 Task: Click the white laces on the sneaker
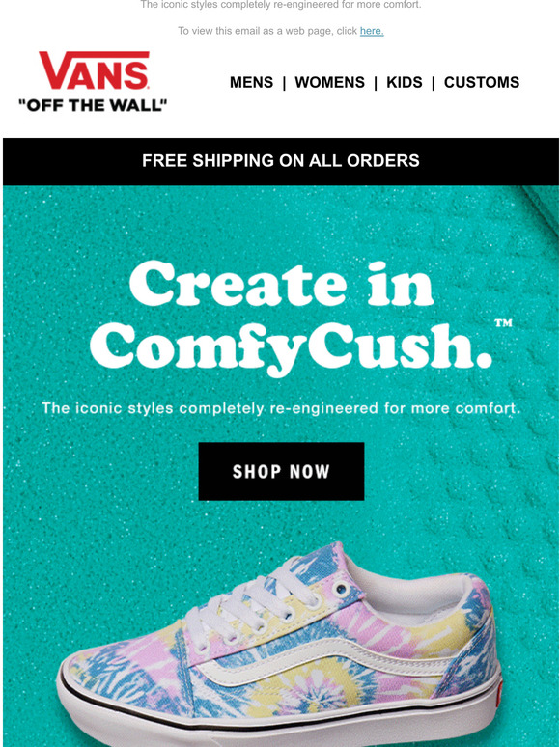248,602
